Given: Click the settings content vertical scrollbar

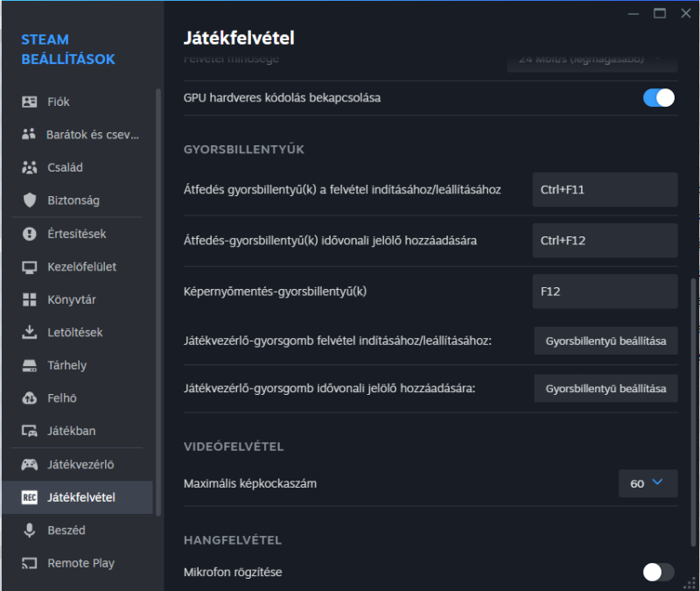Looking at the screenshot, I should point(693,413).
